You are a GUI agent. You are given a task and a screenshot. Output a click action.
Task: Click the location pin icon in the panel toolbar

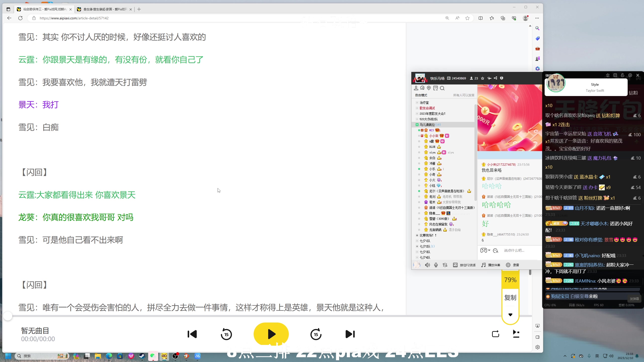pos(428,88)
